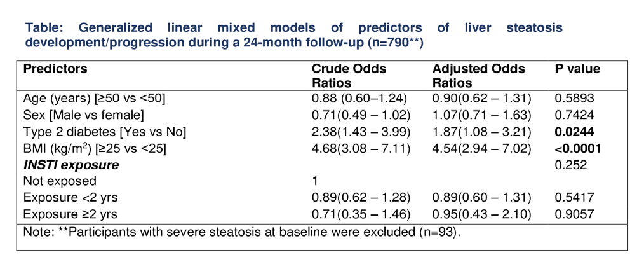Click the note about excluded participants
The height and width of the screenshot is (271, 644).
[x=242, y=232]
